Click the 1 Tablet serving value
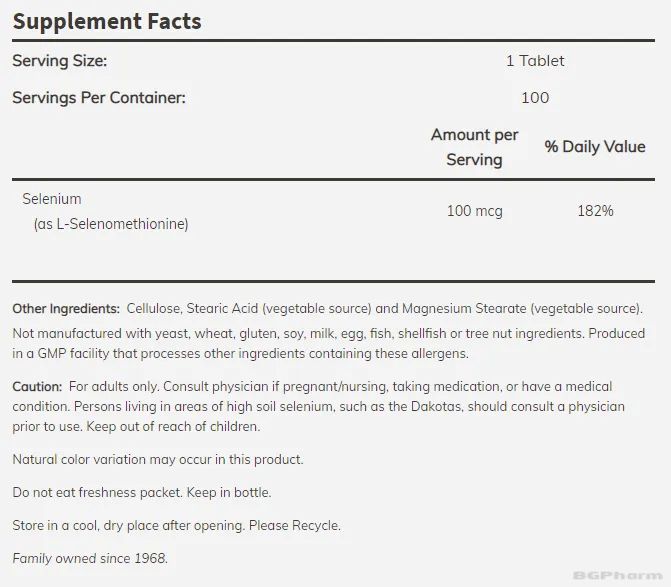Screen dimensions: 671x587 534,61
